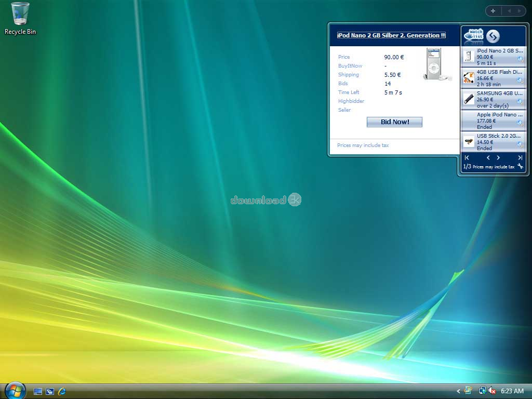Open the iPod Nano 2 GB Silber title link
The height and width of the screenshot is (399, 532).
pyautogui.click(x=391, y=35)
